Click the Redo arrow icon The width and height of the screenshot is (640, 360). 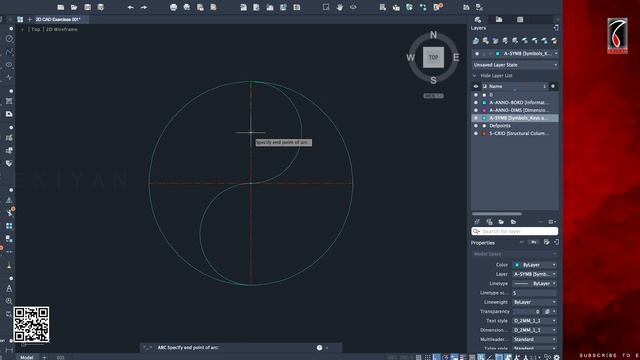pos(144,7)
